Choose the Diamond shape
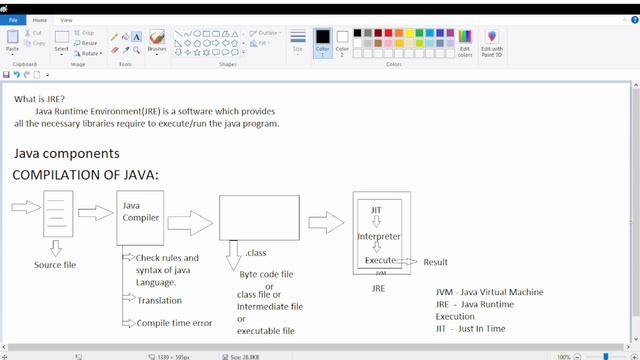Image resolution: width=640 pixels, height=360 pixels. (188, 43)
